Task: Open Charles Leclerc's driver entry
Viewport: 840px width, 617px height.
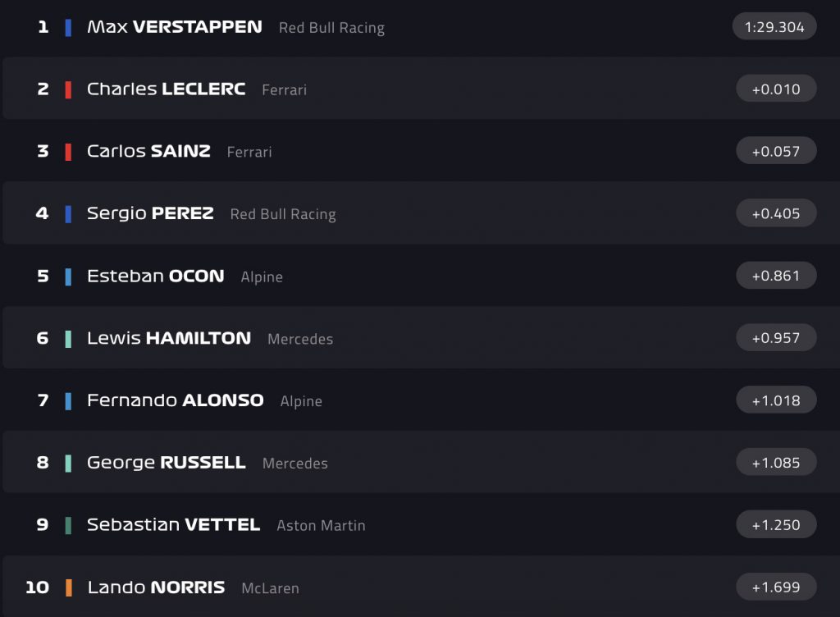Action: point(166,89)
